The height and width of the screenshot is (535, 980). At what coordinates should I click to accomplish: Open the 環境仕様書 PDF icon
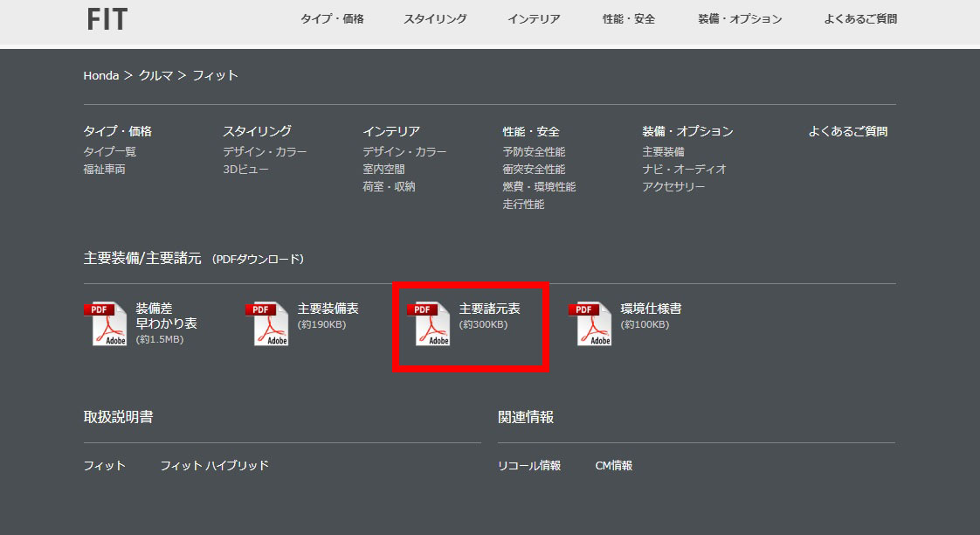coord(590,323)
